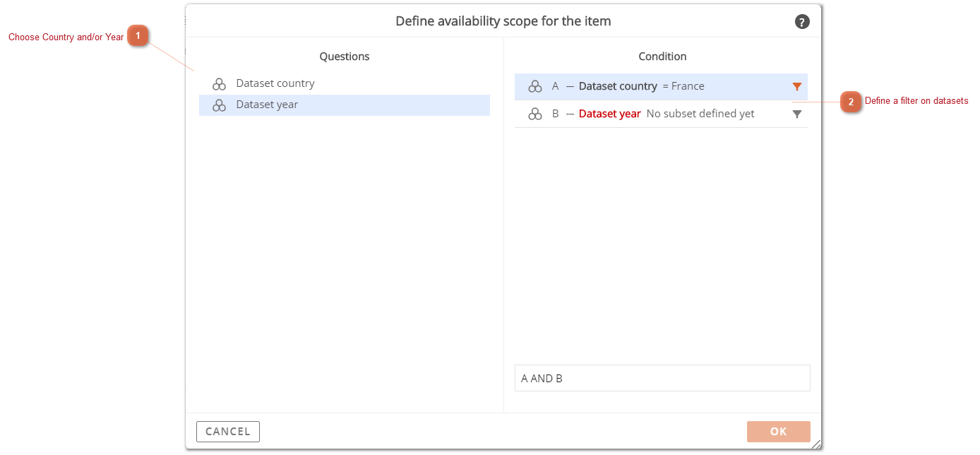Select Dataset year in Questions list
This screenshot has width=980, height=455.
(x=345, y=105)
